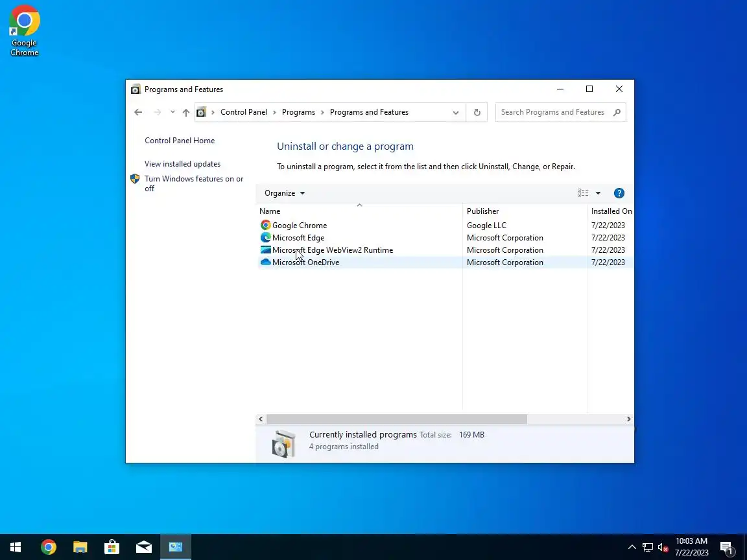747x560 pixels.
Task: Refresh the Programs and Features list
Action: point(477,112)
